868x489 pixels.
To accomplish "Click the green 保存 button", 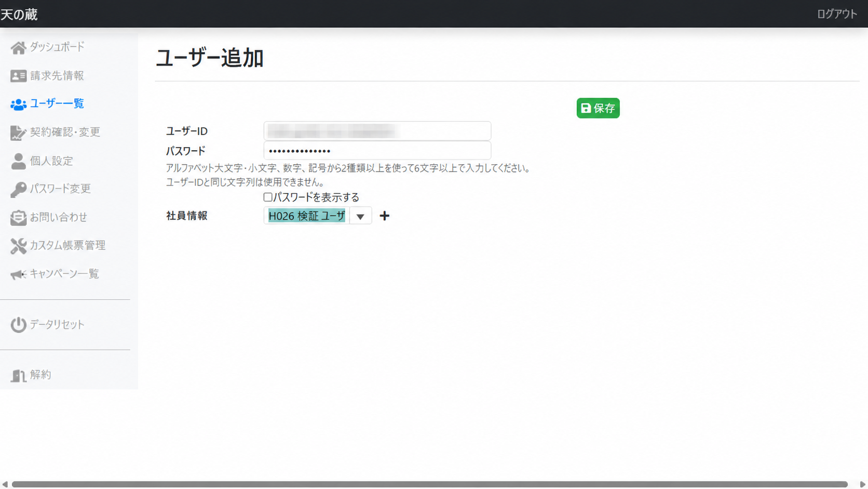I will tap(598, 108).
